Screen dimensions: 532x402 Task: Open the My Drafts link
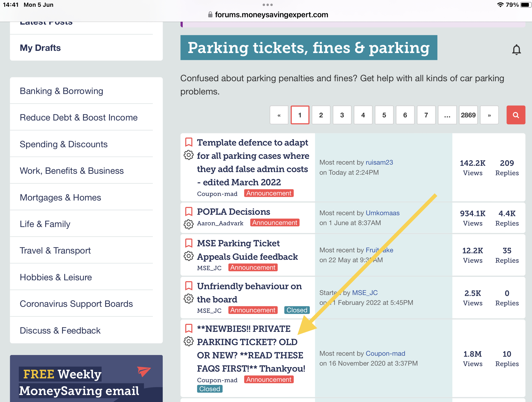[x=40, y=48]
